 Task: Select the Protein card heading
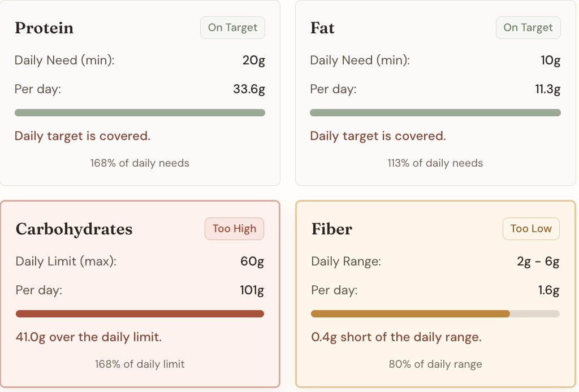44,28
